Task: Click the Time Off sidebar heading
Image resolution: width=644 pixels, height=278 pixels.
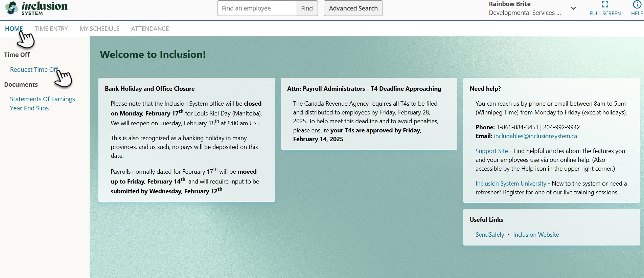Action: [17, 55]
